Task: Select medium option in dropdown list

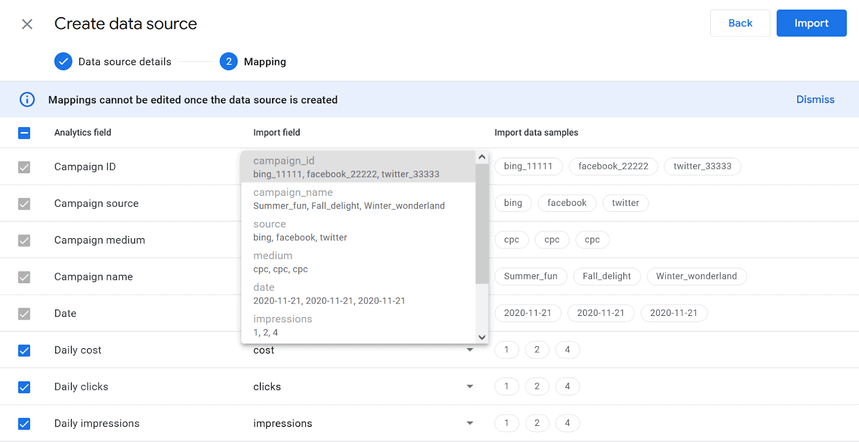Action: 358,262
